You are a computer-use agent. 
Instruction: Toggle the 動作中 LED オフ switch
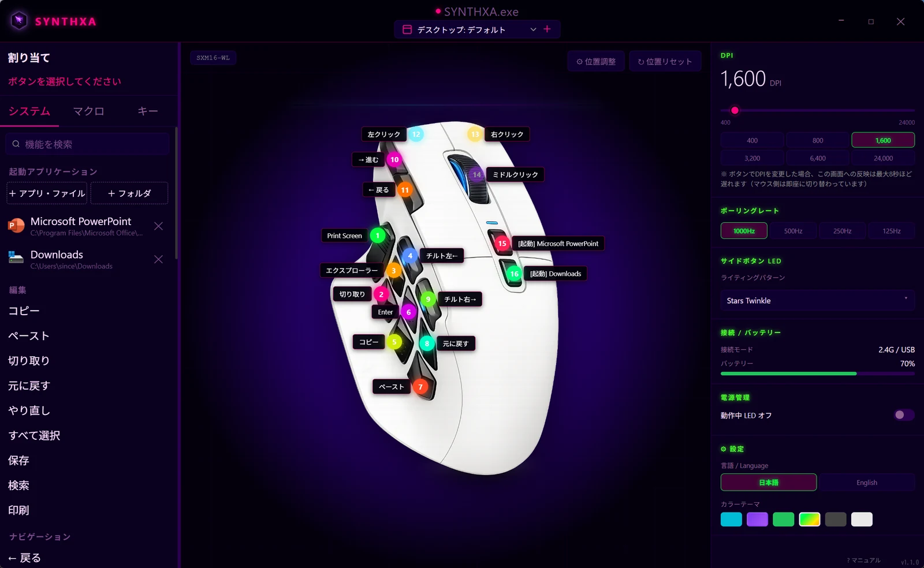tap(904, 415)
